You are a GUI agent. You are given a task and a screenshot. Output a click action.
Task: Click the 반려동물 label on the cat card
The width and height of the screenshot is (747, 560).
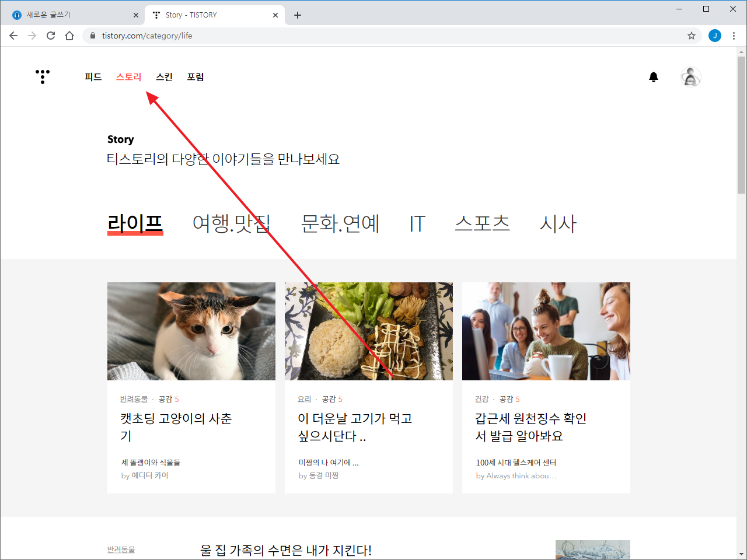click(x=134, y=399)
